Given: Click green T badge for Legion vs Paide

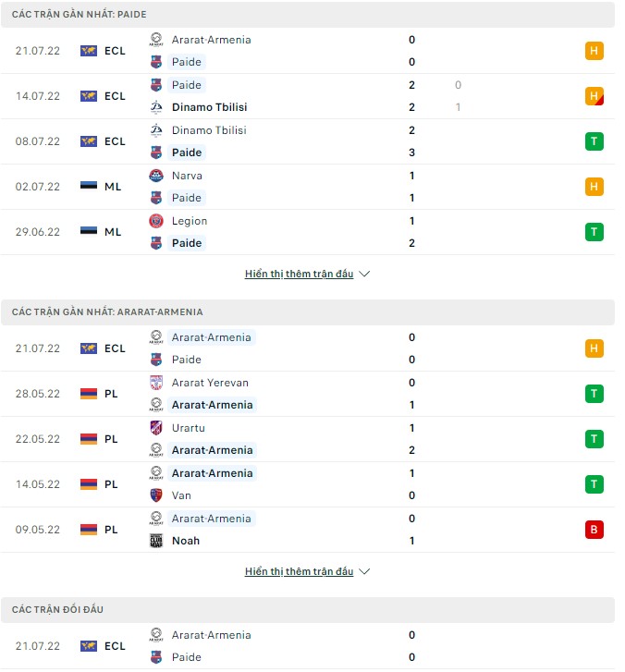Looking at the screenshot, I should tap(594, 232).
